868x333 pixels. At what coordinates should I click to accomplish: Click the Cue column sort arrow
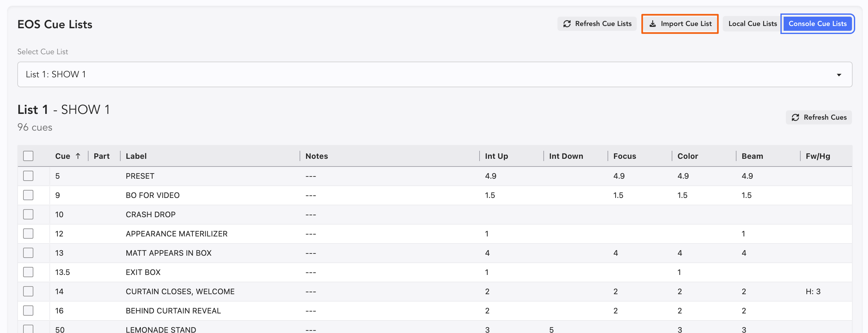point(78,156)
